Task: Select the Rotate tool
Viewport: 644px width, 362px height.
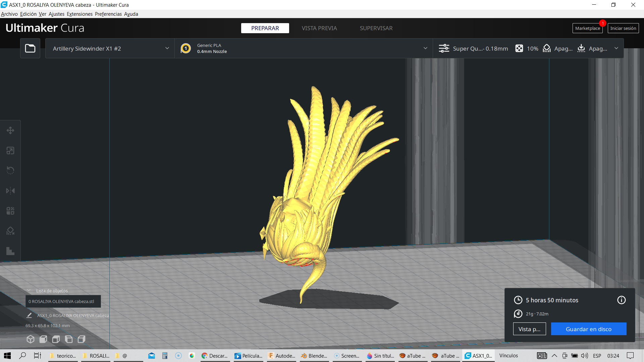Action: pyautogui.click(x=10, y=171)
